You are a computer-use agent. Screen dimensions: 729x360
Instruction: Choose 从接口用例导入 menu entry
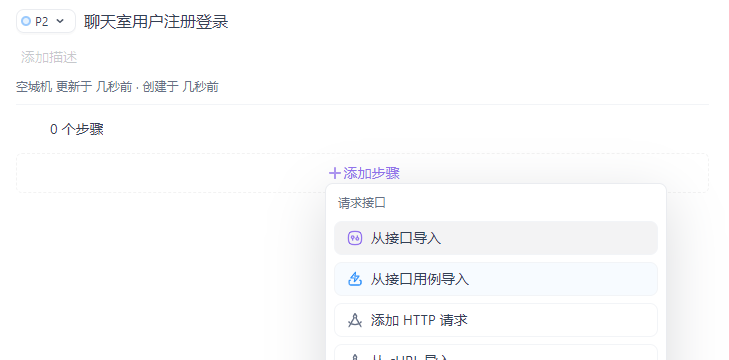pos(496,279)
